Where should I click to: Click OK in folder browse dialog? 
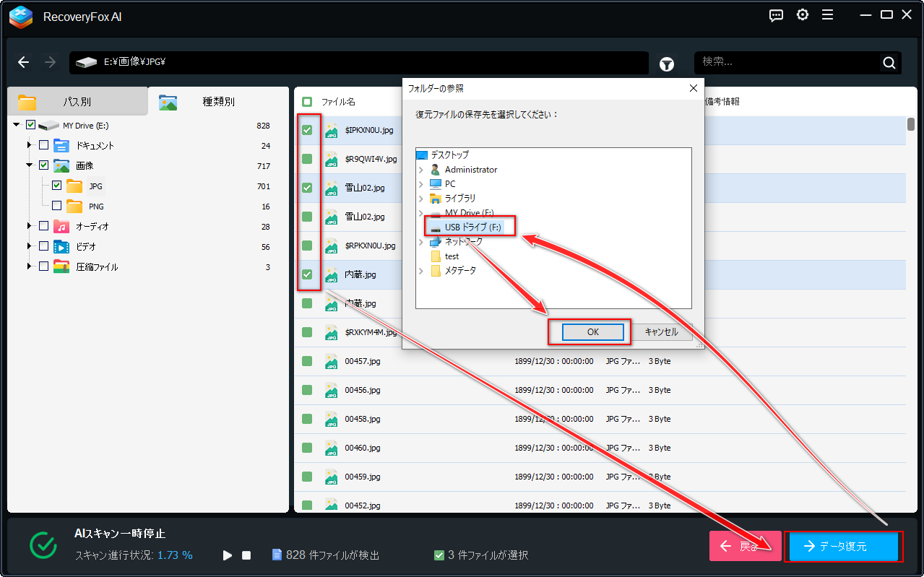click(x=592, y=332)
